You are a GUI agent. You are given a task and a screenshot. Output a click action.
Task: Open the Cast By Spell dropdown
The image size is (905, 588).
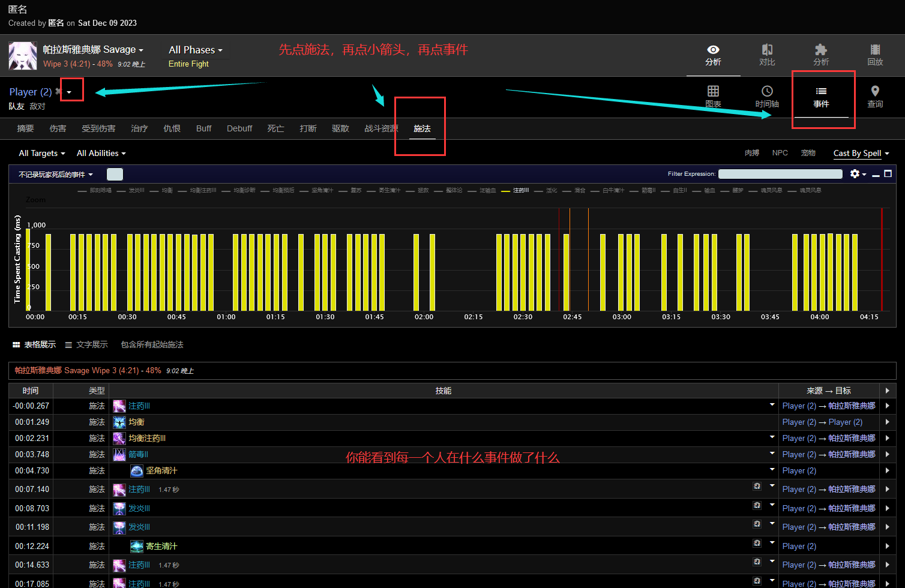pos(861,154)
